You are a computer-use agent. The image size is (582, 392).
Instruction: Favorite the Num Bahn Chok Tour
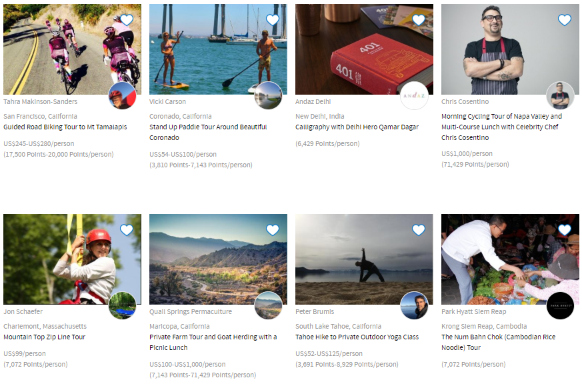pos(565,230)
